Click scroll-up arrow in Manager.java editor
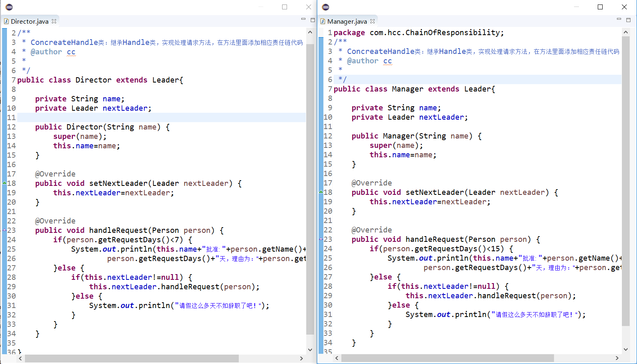Viewport: 637px width, 364px height. coord(626,32)
